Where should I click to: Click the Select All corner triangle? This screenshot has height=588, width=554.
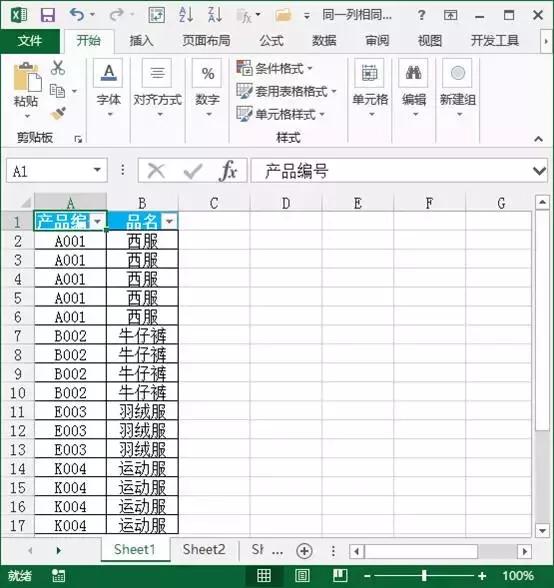click(25, 203)
